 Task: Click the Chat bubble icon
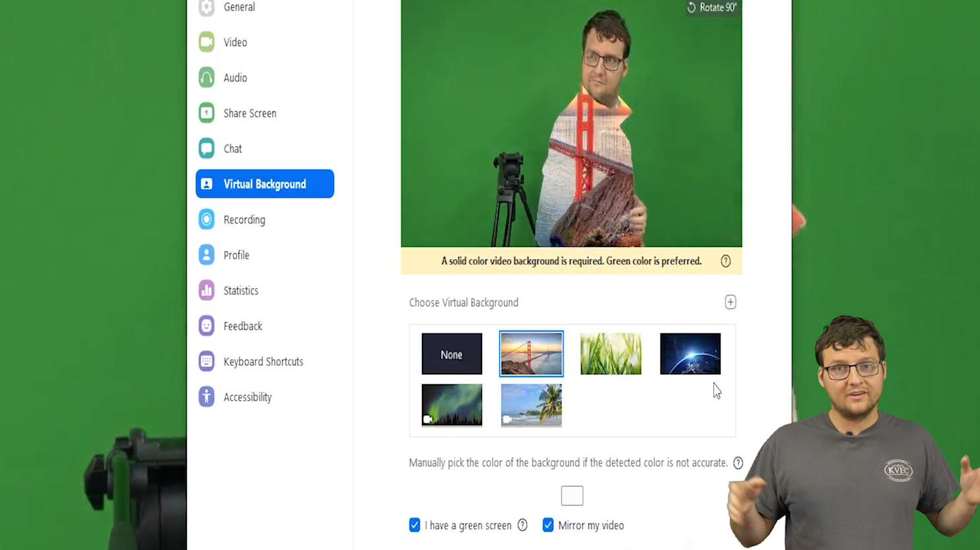click(x=207, y=149)
